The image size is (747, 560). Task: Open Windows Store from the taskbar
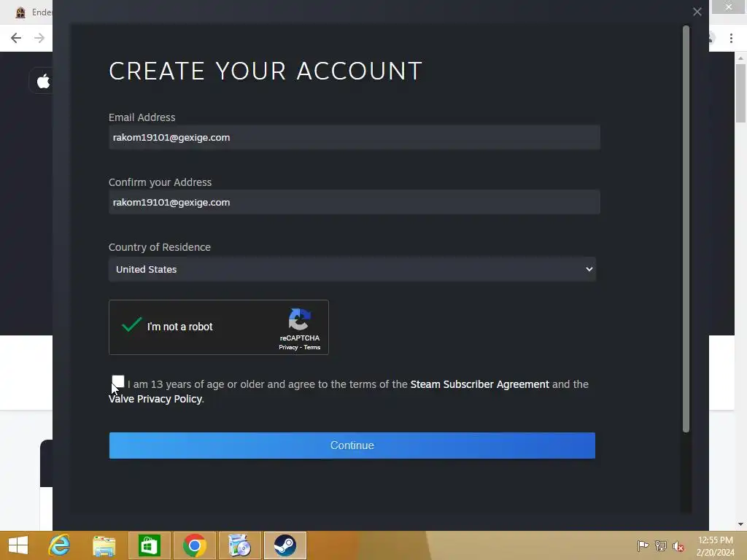(149, 545)
